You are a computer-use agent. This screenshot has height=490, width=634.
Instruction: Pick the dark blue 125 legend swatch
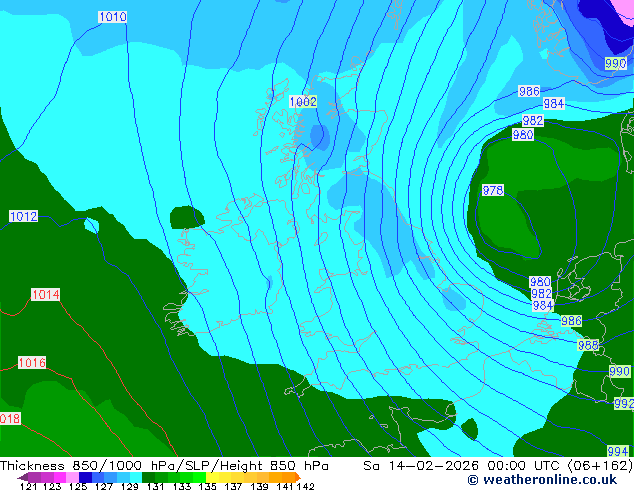click(x=85, y=477)
